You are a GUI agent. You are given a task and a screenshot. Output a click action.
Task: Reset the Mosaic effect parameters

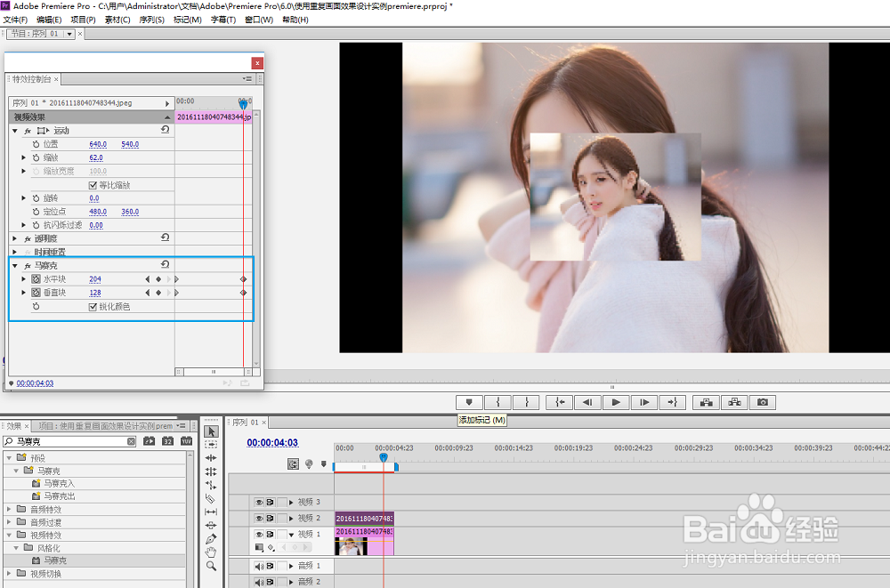(166, 264)
